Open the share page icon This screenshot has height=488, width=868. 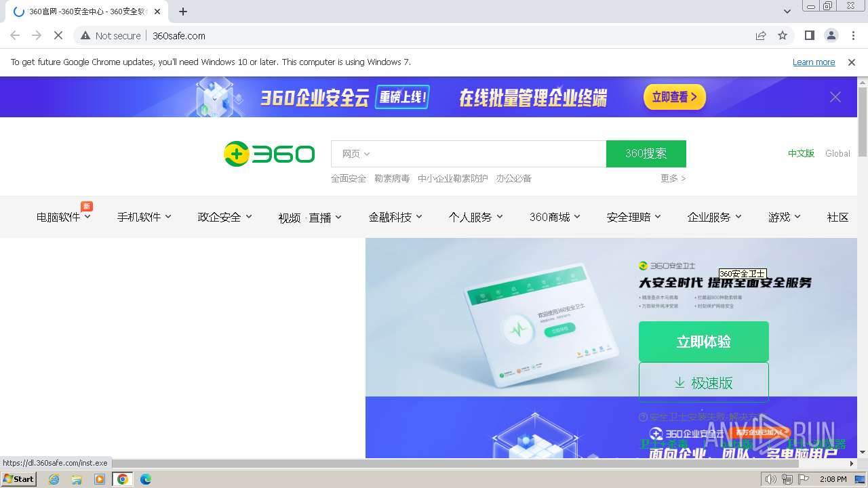click(761, 36)
